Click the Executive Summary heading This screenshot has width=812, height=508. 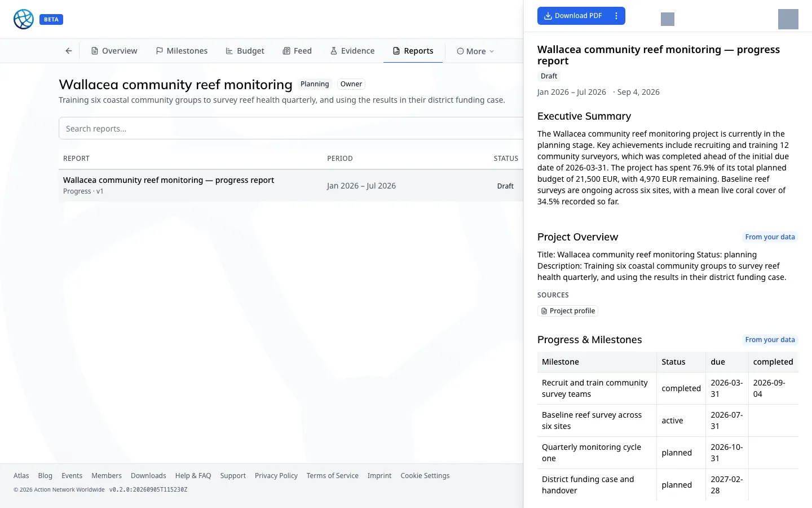[584, 116]
